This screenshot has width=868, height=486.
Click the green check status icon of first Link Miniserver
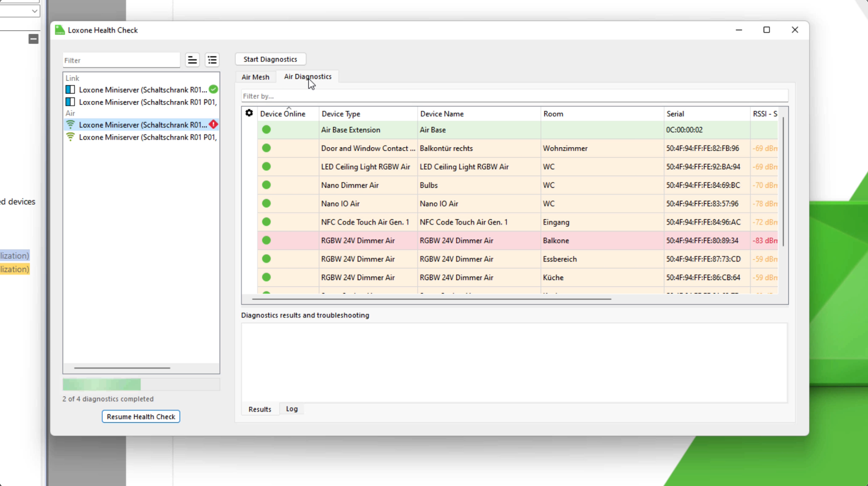click(x=213, y=89)
